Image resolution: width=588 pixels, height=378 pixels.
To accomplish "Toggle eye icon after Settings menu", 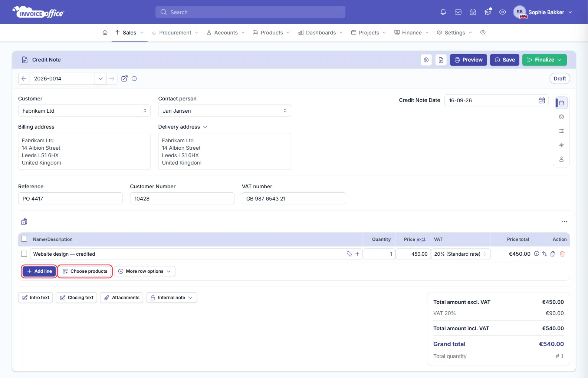I will (x=483, y=33).
